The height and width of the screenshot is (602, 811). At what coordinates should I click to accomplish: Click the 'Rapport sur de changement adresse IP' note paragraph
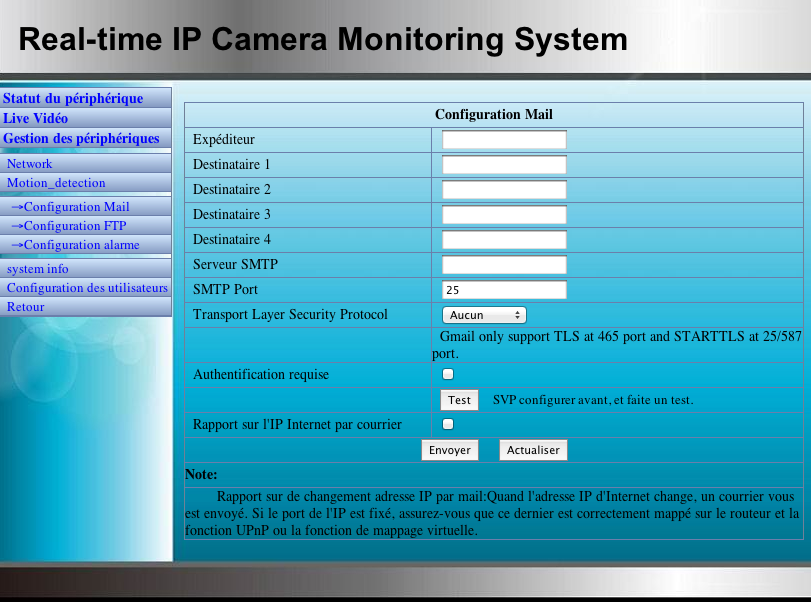point(492,514)
